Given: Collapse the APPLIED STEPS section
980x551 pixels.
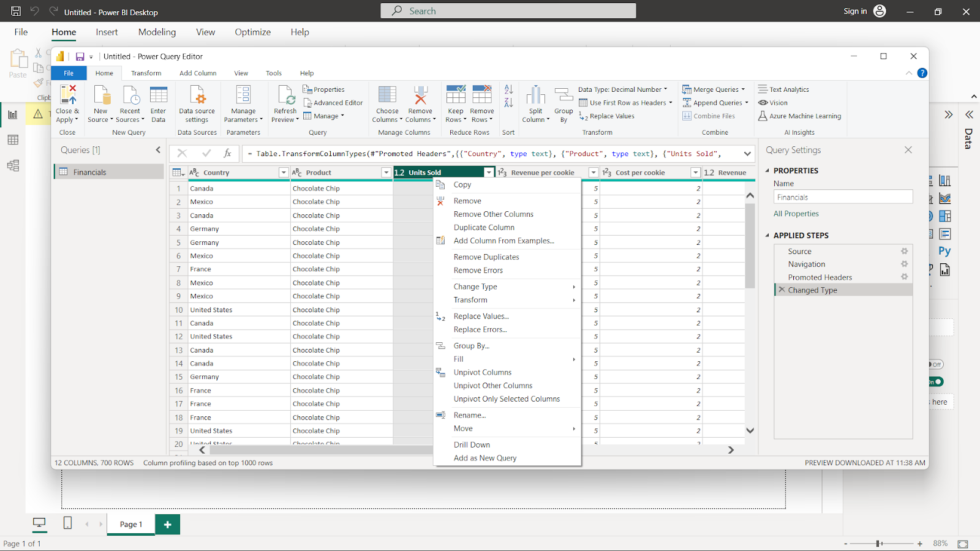Looking at the screenshot, I should (x=767, y=236).
